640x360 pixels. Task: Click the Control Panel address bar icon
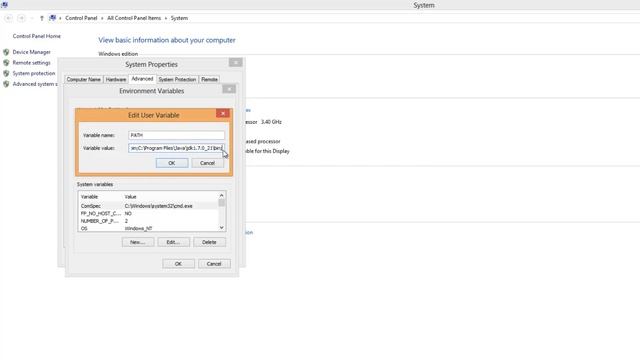[x=52, y=18]
